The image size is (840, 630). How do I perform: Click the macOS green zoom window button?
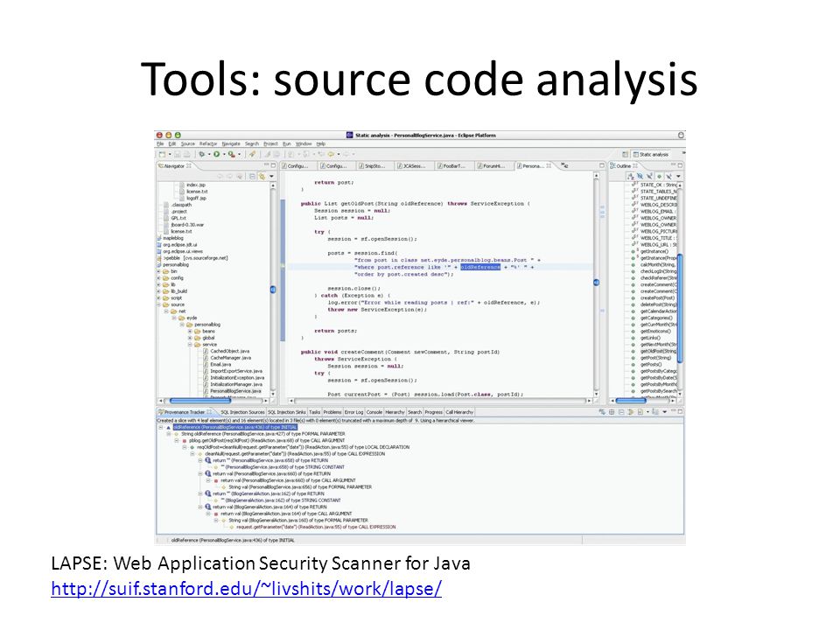(178, 136)
